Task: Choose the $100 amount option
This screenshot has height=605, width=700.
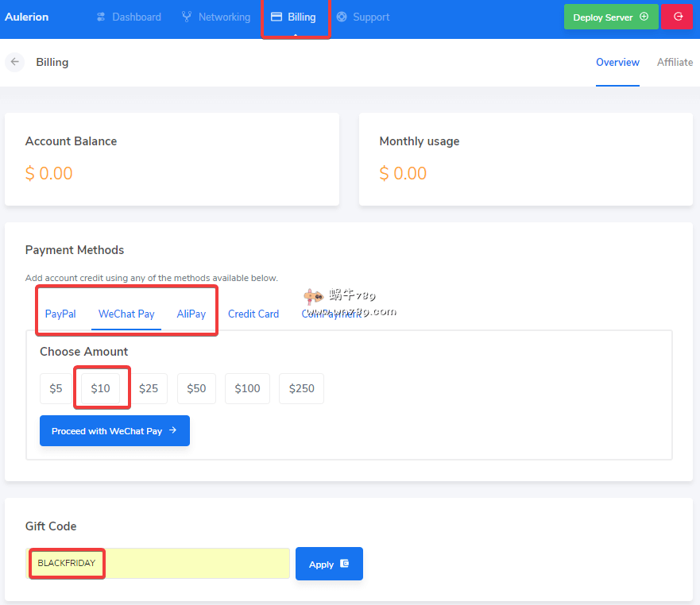Action: (x=247, y=388)
